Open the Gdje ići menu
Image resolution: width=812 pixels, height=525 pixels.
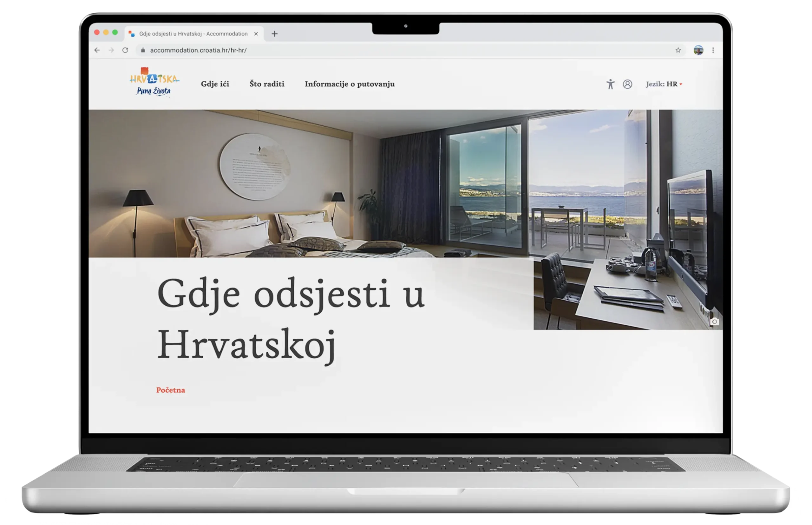pos(215,84)
